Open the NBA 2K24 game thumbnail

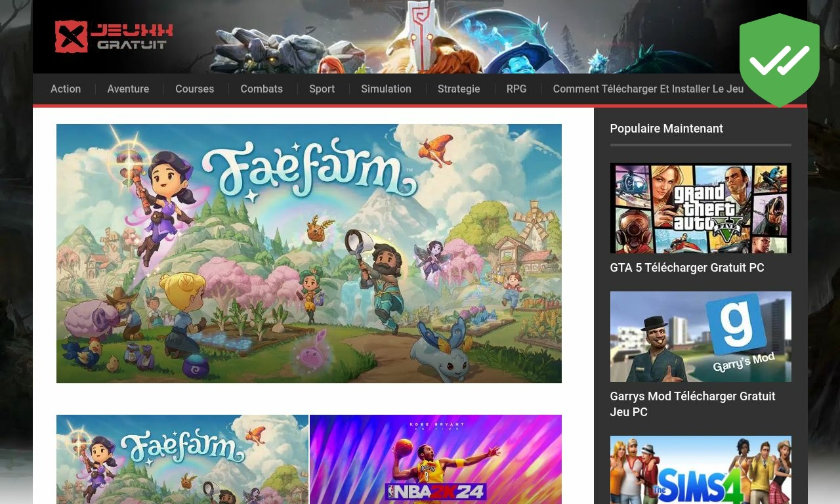tap(436, 459)
